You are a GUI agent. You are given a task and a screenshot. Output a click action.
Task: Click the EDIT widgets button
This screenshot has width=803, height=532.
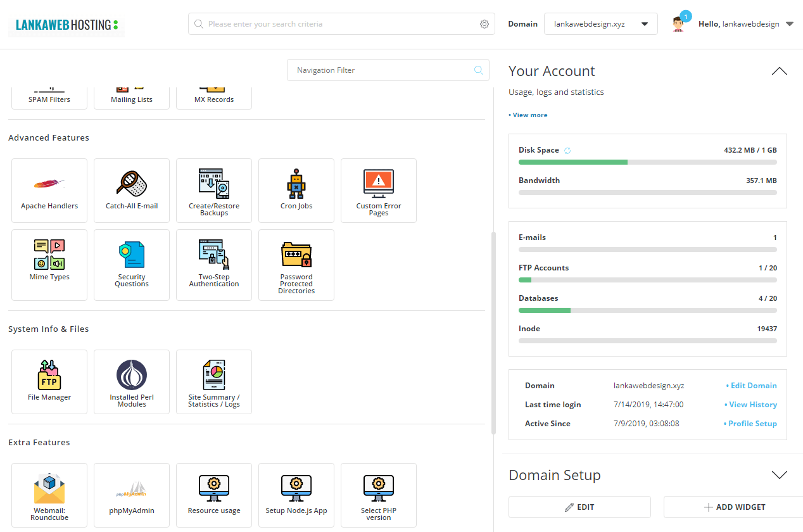click(x=579, y=507)
